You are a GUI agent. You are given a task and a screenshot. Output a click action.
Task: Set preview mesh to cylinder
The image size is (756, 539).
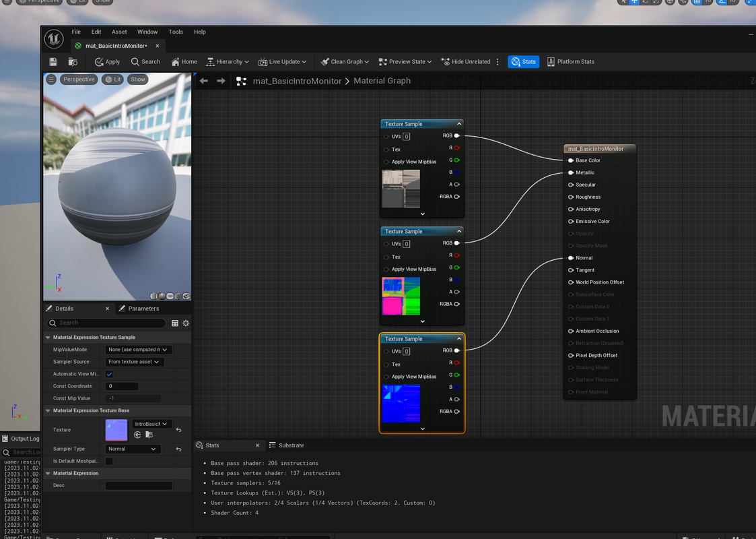(153, 296)
